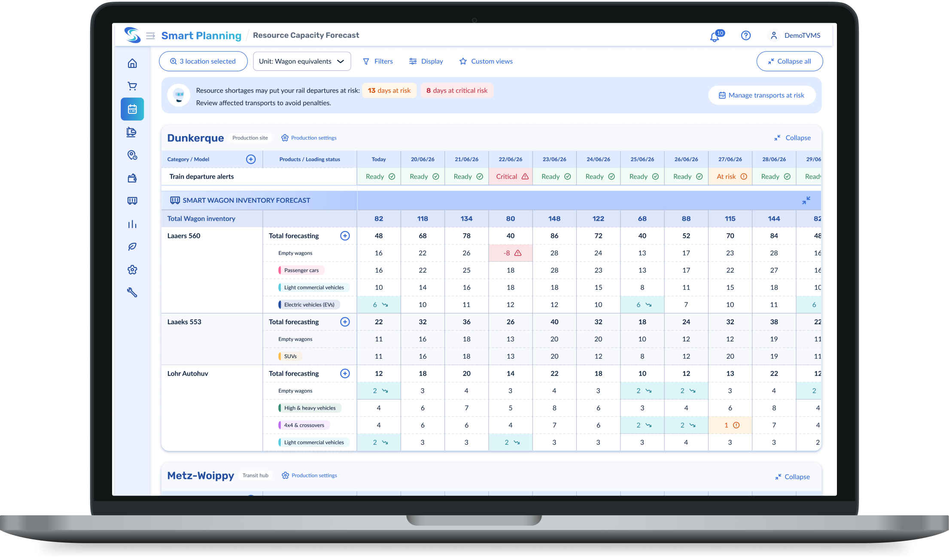Click the -8 Empty wagons warning cell
The height and width of the screenshot is (560, 949).
pos(511,253)
